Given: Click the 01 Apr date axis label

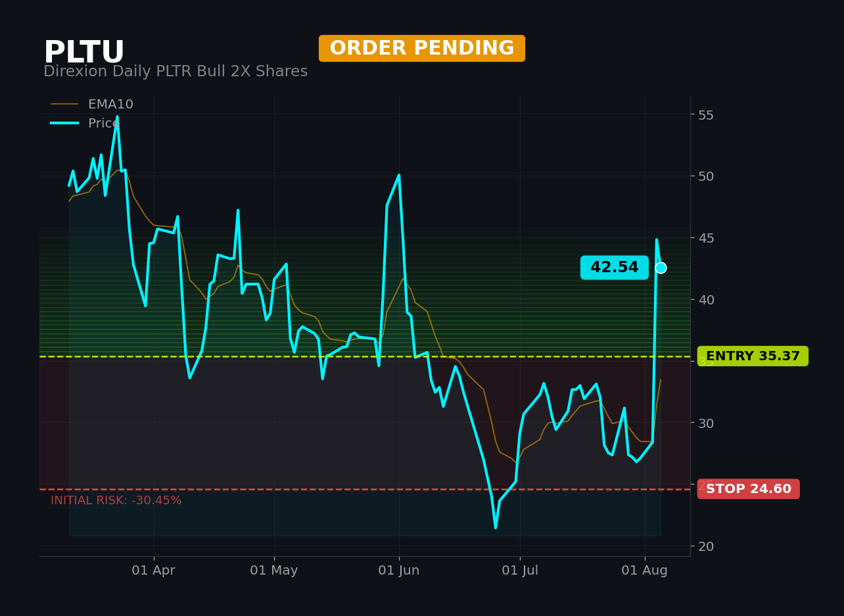Looking at the screenshot, I should click(153, 571).
